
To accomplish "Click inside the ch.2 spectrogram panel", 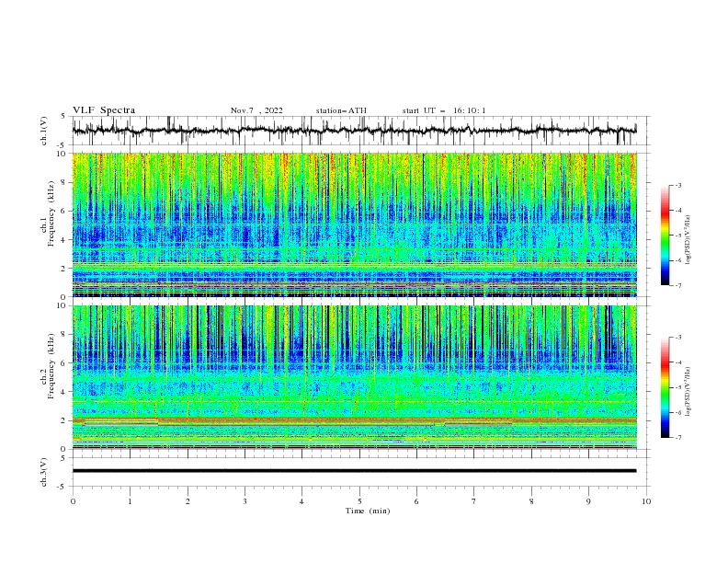I will [354, 377].
